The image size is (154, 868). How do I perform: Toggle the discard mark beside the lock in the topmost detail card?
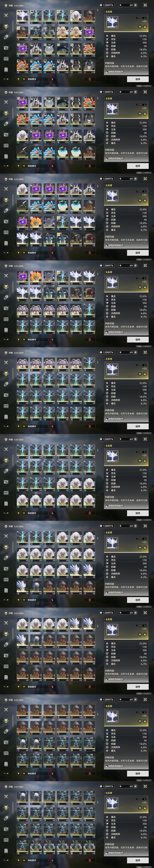[x=140, y=27]
